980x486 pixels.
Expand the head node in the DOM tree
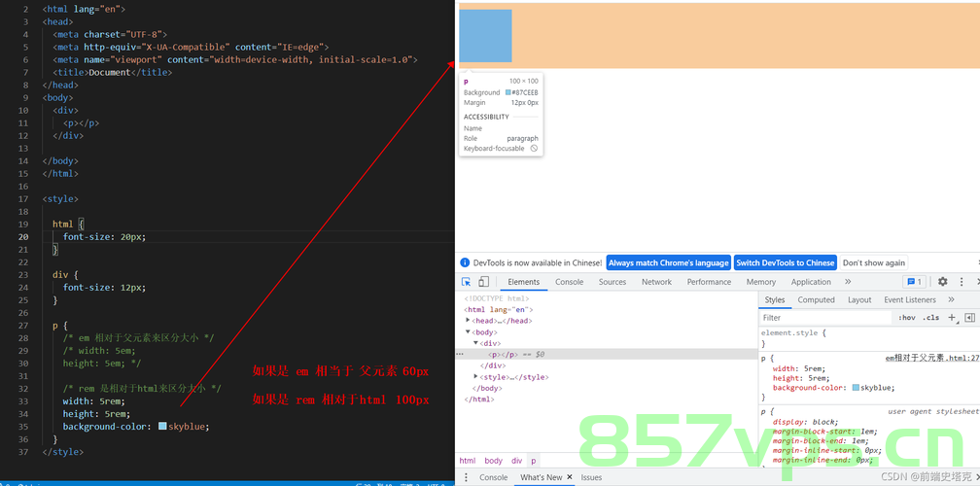(469, 321)
